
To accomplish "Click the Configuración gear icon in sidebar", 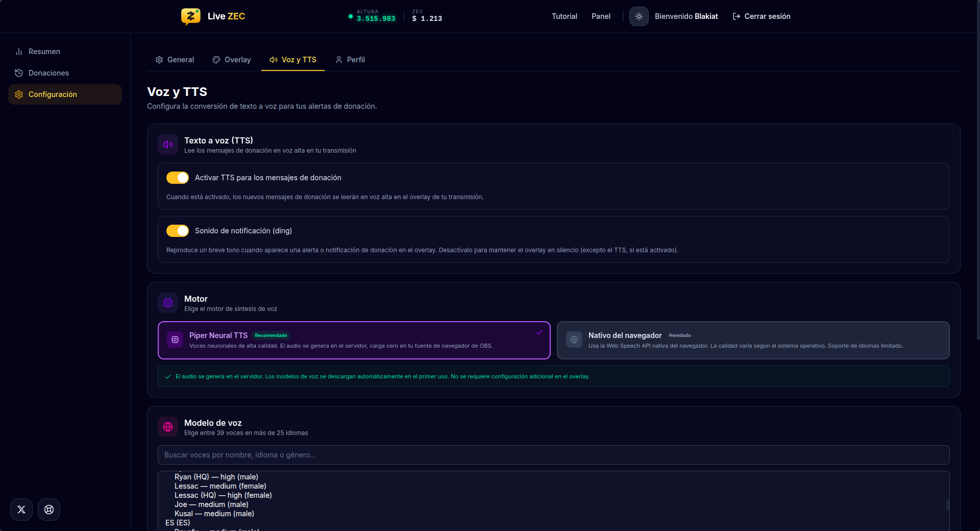I will [x=19, y=94].
